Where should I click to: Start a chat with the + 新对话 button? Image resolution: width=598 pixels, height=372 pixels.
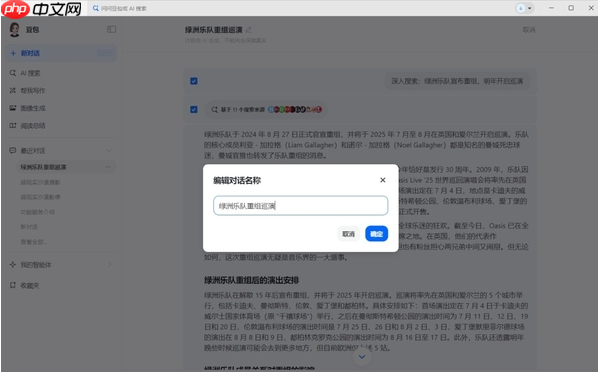pyautogui.click(x=61, y=53)
